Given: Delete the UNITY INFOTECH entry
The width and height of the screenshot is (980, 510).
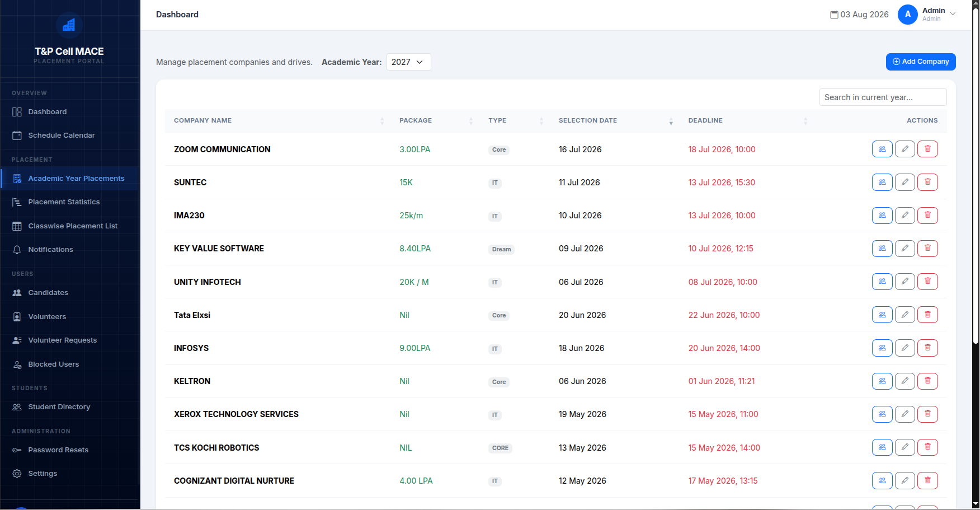Looking at the screenshot, I should [927, 282].
